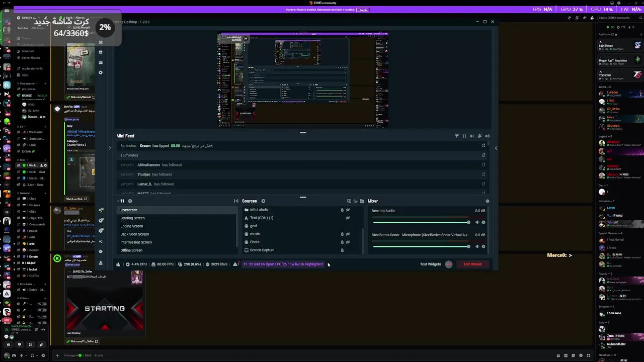Open Desktop Audio source settings gear
The height and width of the screenshot is (362, 644).
[484, 222]
